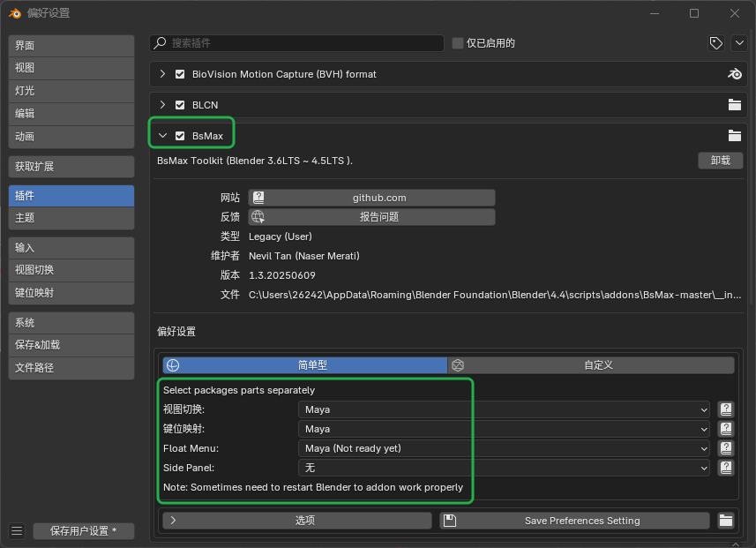Open the 键位映射 (Keymap) sidebar section
Image resolution: width=756 pixels, height=548 pixels.
pyautogui.click(x=71, y=293)
